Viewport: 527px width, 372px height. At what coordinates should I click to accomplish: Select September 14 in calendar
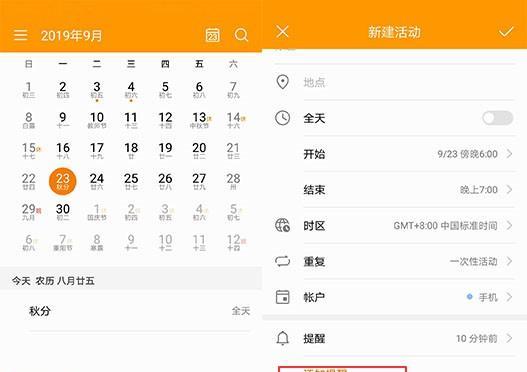click(234, 120)
